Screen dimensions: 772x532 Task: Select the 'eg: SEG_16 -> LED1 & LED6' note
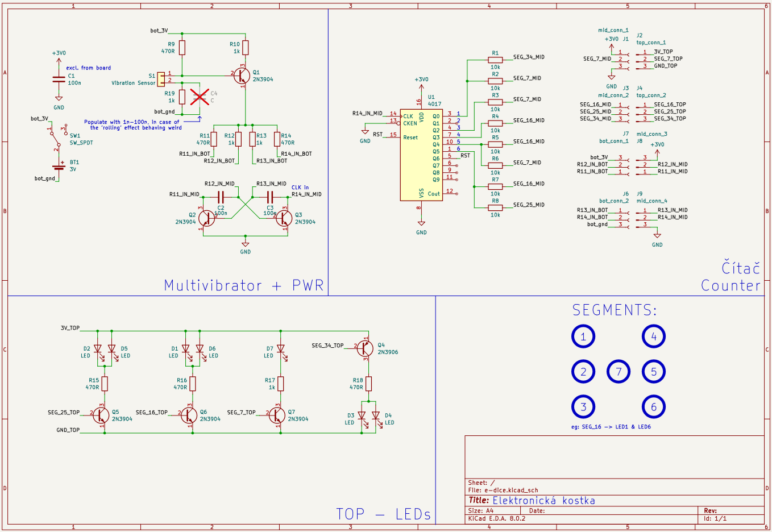point(611,427)
